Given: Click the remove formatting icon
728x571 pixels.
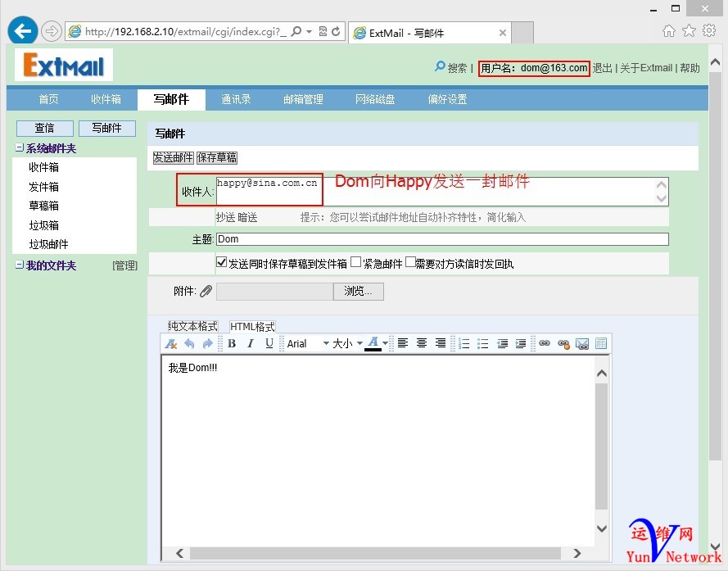Looking at the screenshot, I should pos(171,344).
